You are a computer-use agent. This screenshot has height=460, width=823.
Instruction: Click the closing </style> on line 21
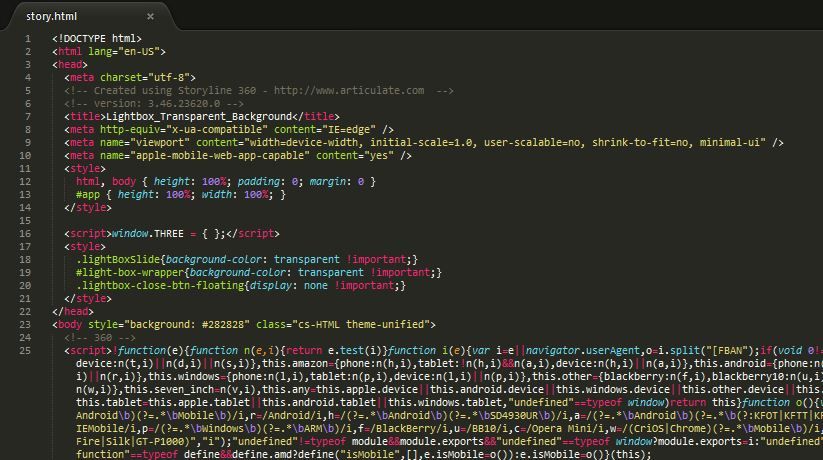88,298
